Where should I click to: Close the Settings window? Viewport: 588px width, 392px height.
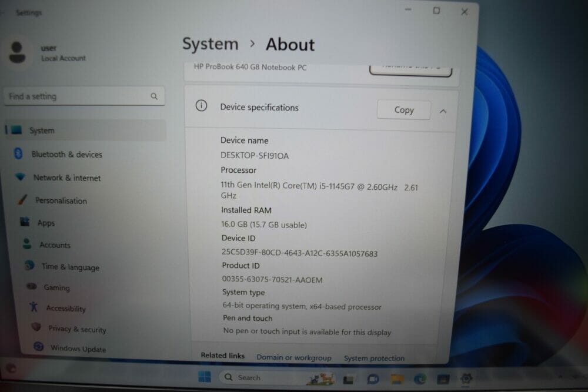click(x=465, y=12)
